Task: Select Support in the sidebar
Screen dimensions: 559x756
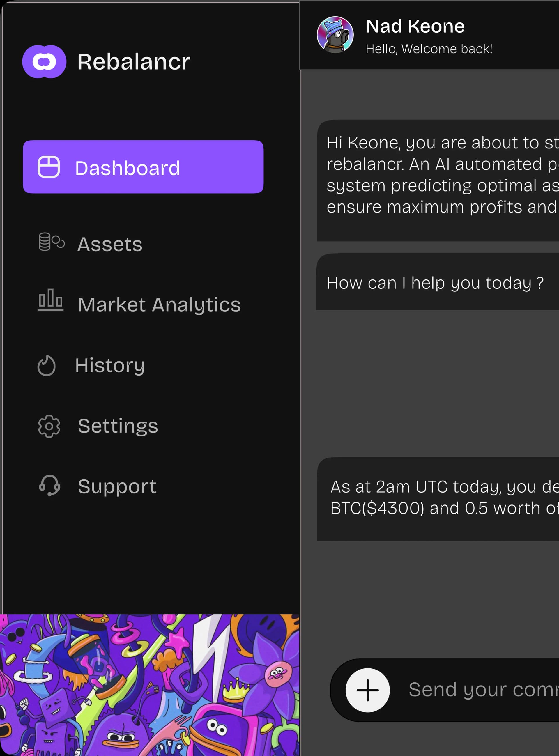Action: tap(117, 486)
